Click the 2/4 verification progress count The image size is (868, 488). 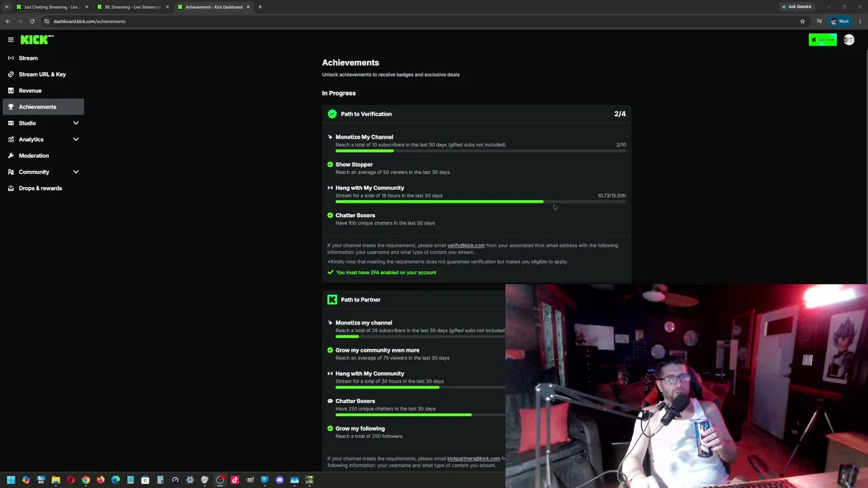click(x=620, y=114)
